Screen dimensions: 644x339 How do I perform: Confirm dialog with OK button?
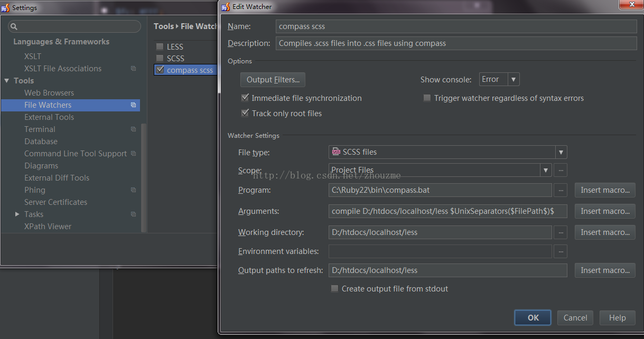pyautogui.click(x=533, y=318)
